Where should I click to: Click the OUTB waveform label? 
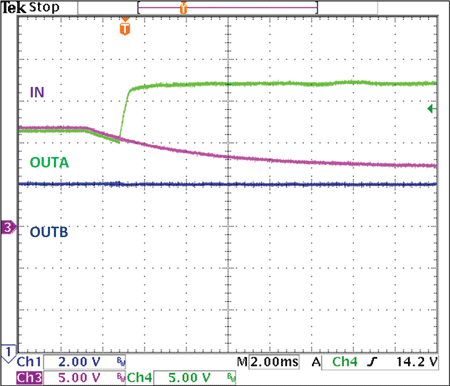tap(49, 232)
